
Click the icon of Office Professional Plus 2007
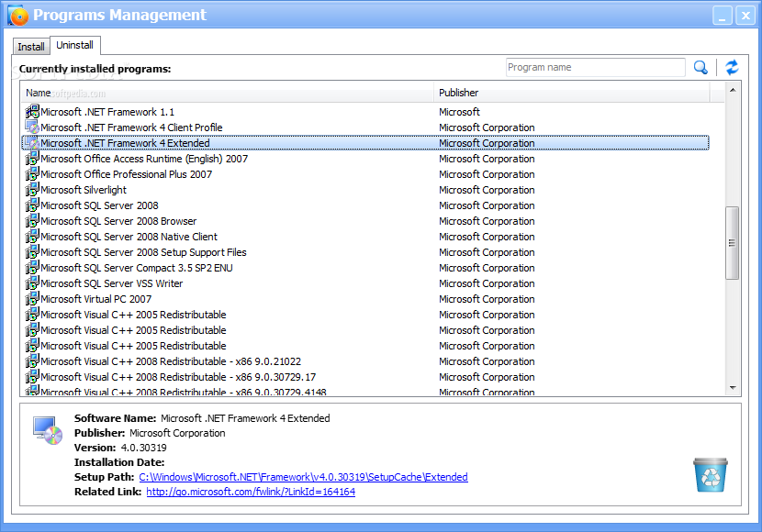point(32,173)
